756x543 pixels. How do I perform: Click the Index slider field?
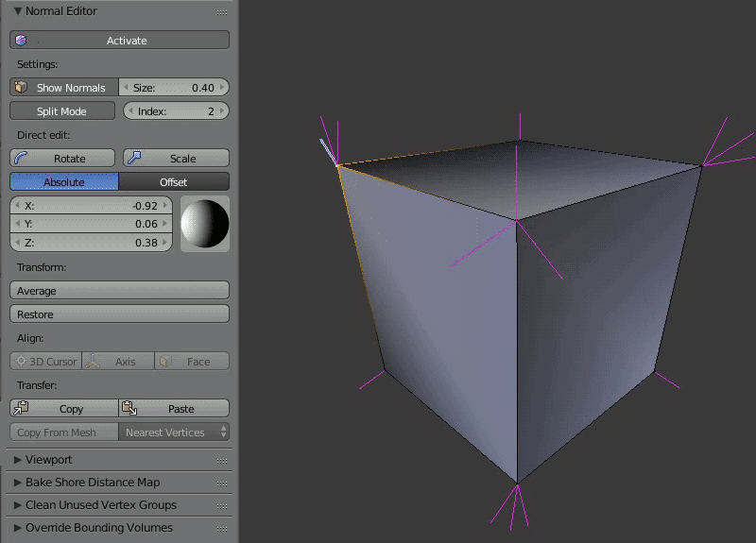[176, 110]
